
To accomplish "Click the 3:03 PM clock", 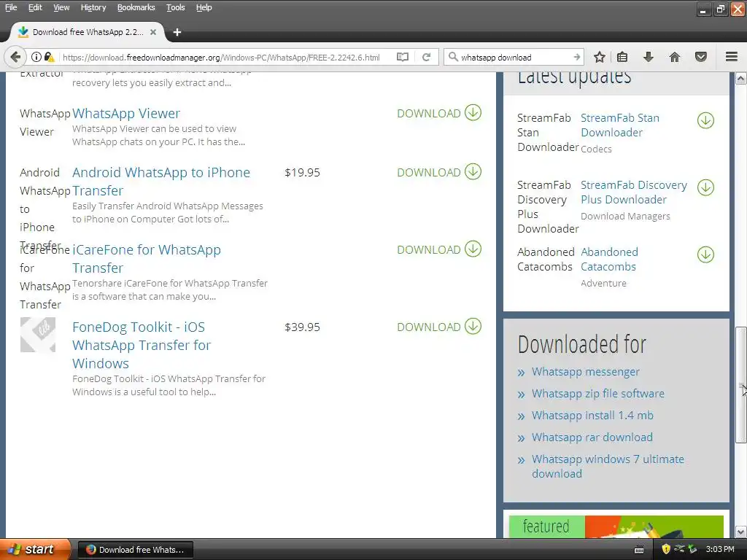I will (720, 549).
